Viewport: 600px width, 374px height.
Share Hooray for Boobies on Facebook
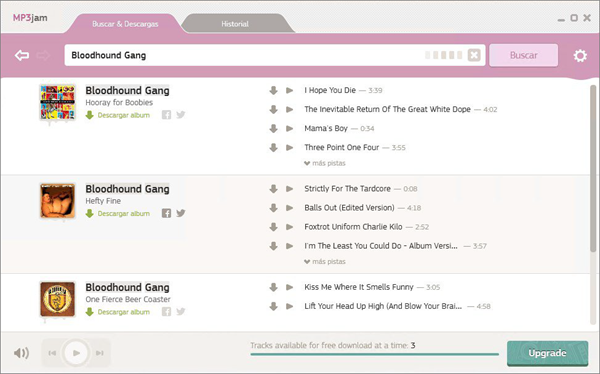[x=166, y=115]
